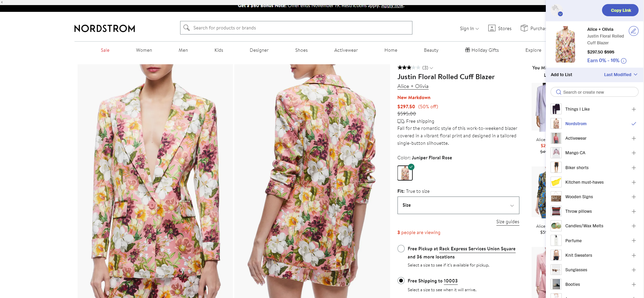
Task: Open the Last Modified sort dropdown
Action: coord(620,75)
